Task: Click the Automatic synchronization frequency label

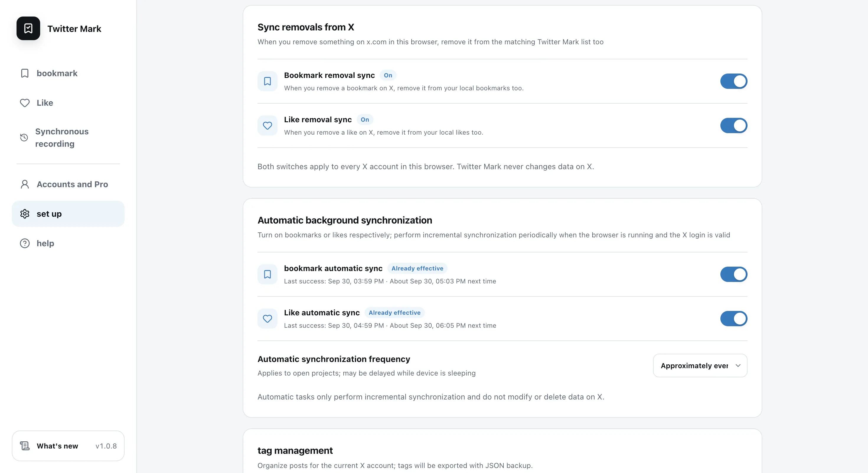Action: [x=334, y=359]
